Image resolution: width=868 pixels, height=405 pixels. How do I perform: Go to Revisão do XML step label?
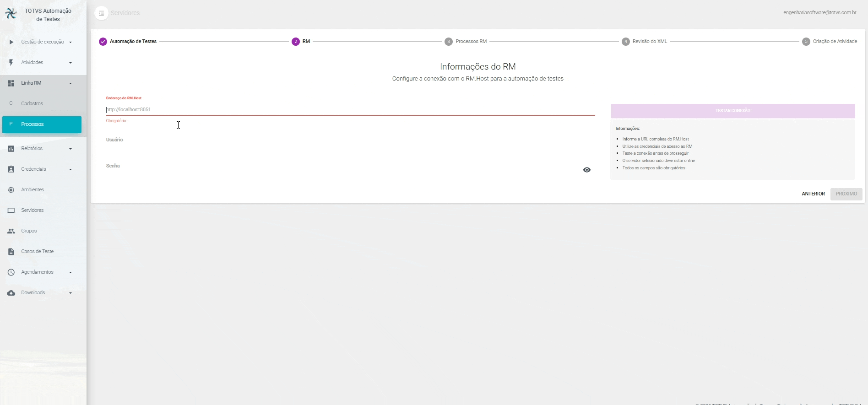pos(650,42)
